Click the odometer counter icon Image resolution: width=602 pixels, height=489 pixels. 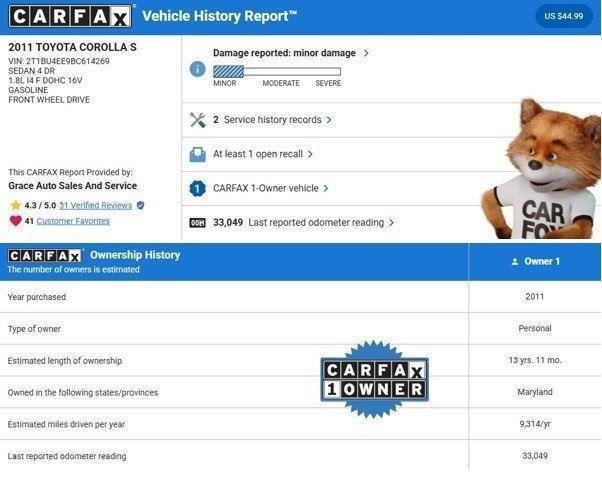click(x=197, y=223)
